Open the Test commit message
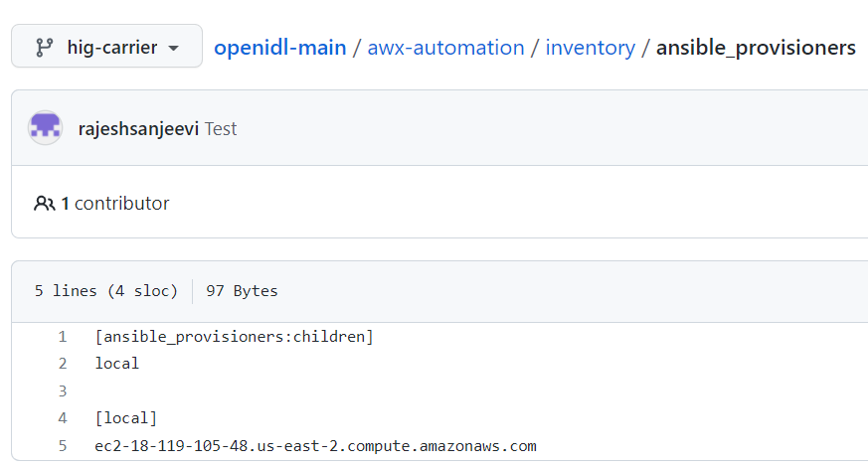This screenshot has height=466, width=868. click(221, 128)
